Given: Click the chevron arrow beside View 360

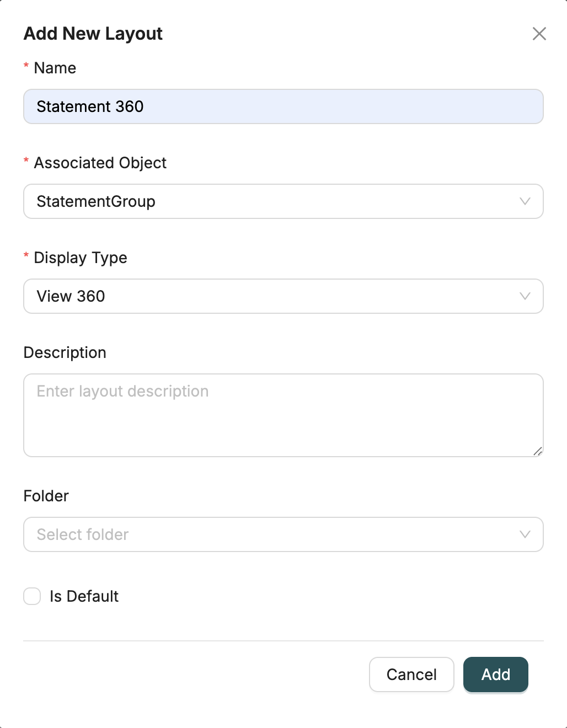Looking at the screenshot, I should pos(525,296).
